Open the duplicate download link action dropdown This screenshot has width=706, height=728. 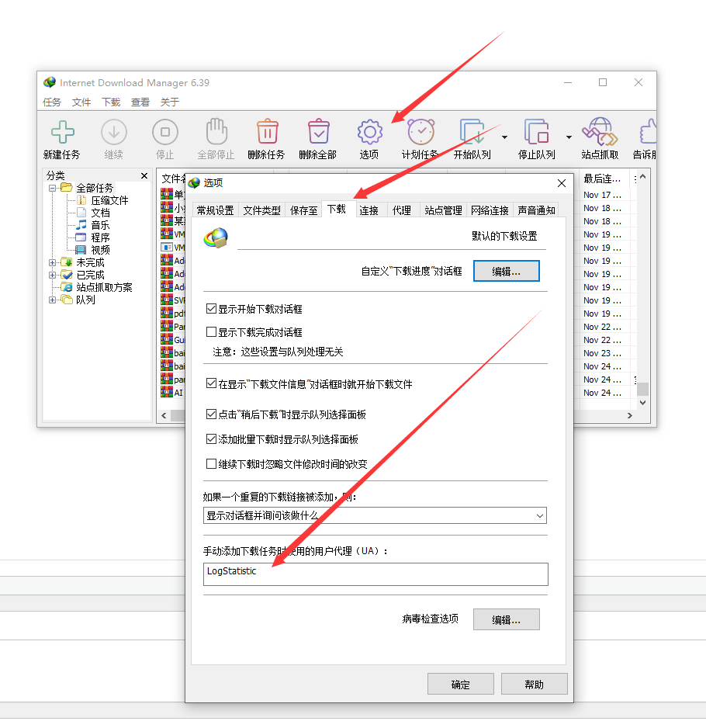coord(375,515)
